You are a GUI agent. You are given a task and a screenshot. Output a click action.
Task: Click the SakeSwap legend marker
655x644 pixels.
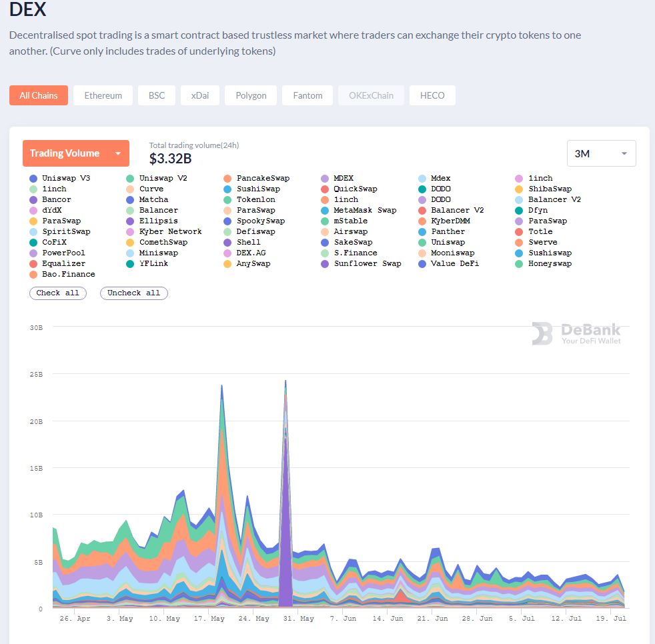325,243
